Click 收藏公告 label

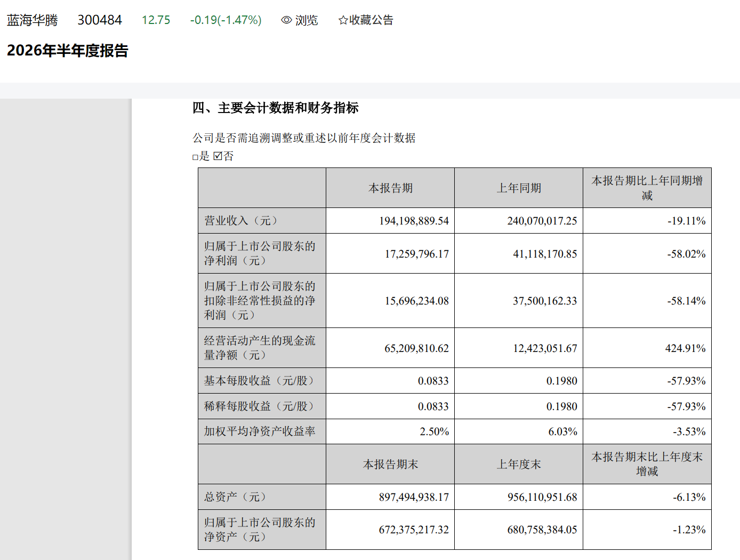pyautogui.click(x=371, y=20)
